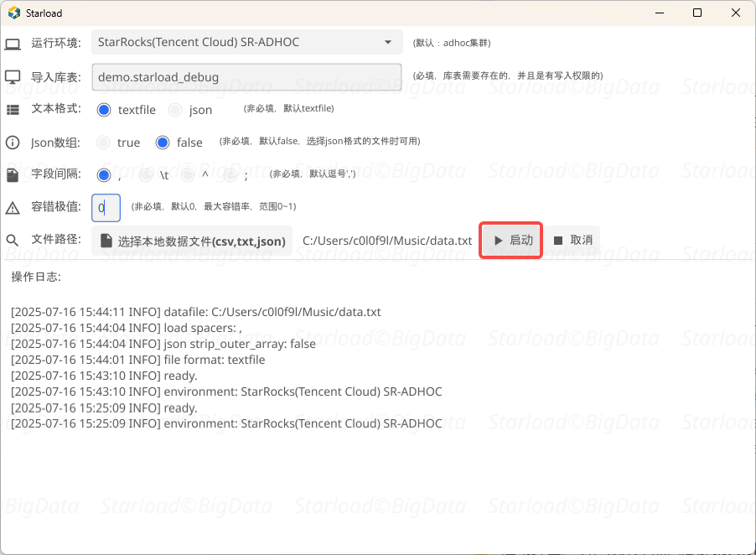
Task: Open the 运行环境 StarRocks environment dropdown
Action: (247, 42)
